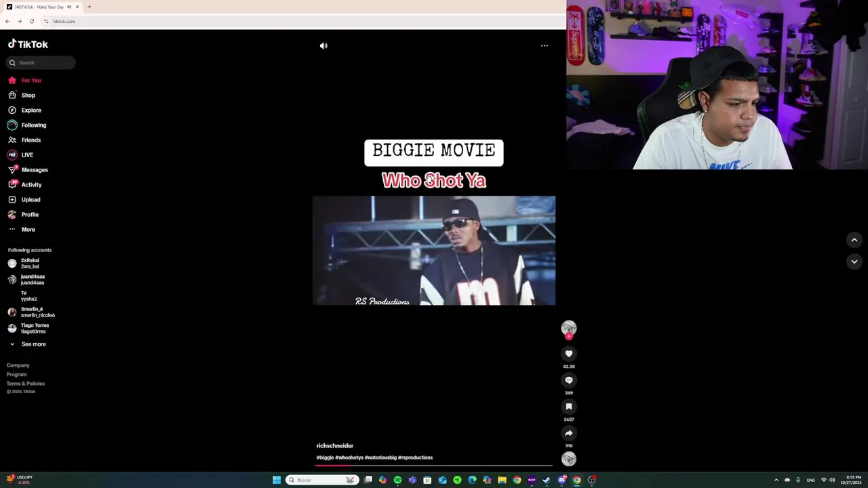Viewport: 868px width, 488px height.
Task: Expand See more following accounts
Action: (x=27, y=344)
